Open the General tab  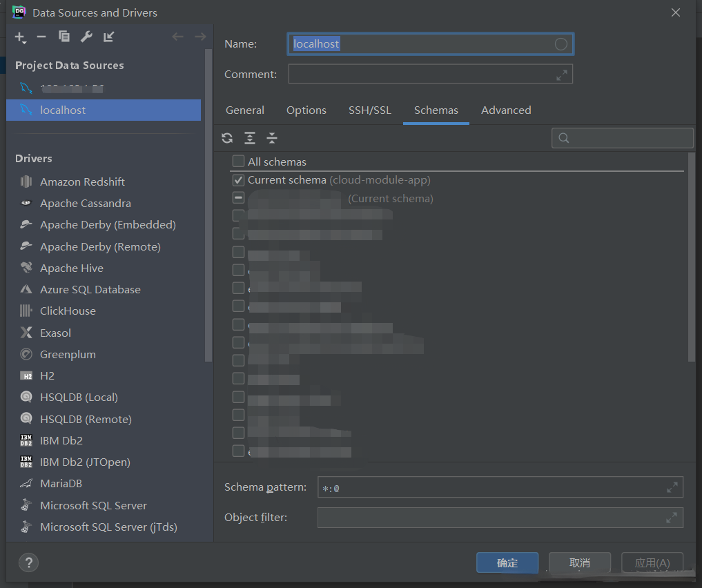tap(245, 110)
